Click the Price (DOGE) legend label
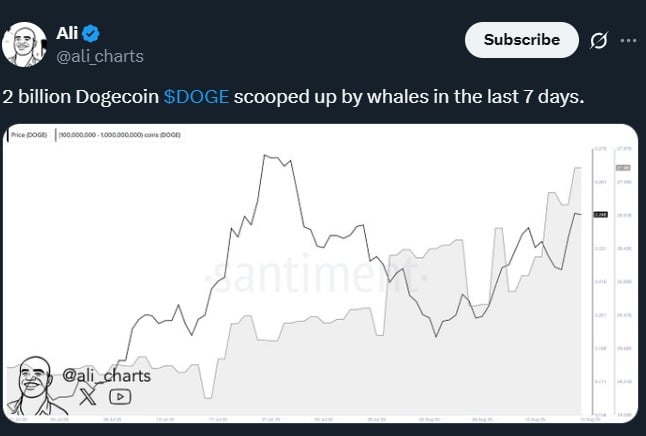This screenshot has width=646, height=436. point(31,133)
